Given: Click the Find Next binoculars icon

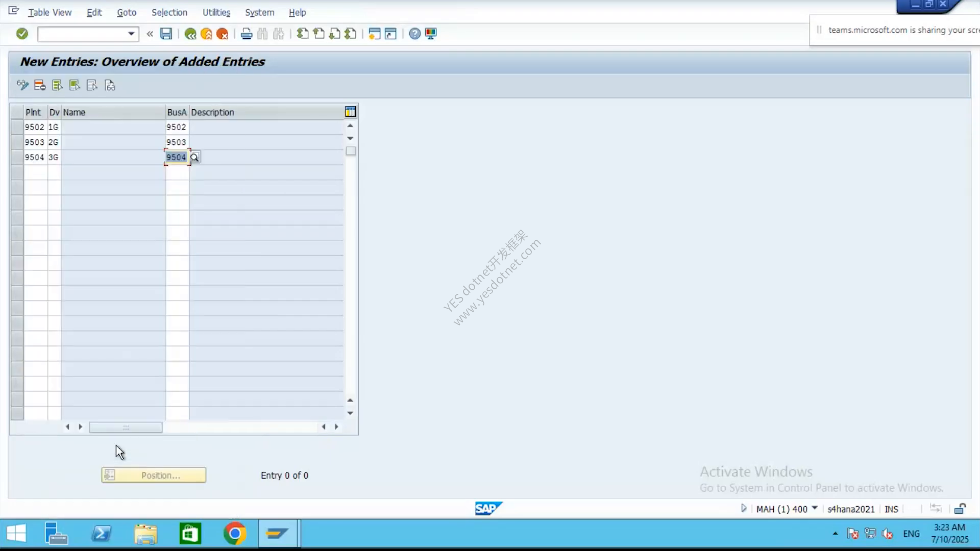Looking at the screenshot, I should click(x=278, y=34).
